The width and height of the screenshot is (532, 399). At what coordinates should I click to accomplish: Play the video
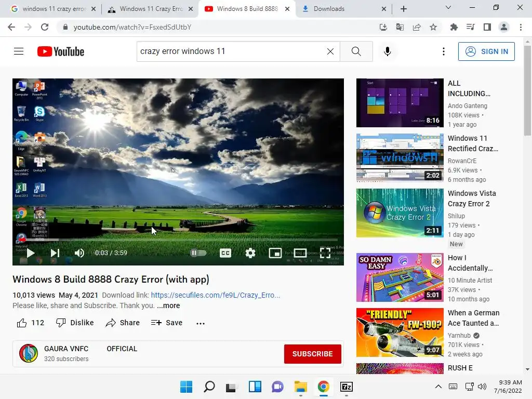pos(31,253)
